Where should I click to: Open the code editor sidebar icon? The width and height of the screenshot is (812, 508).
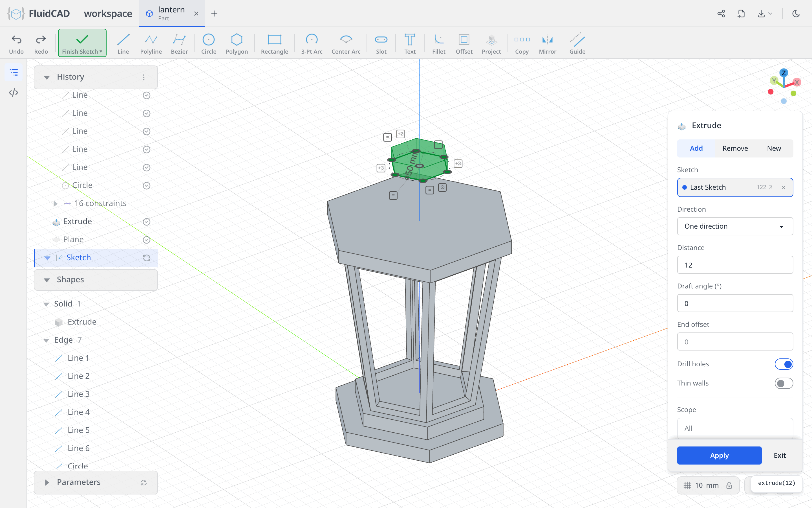[x=14, y=92]
